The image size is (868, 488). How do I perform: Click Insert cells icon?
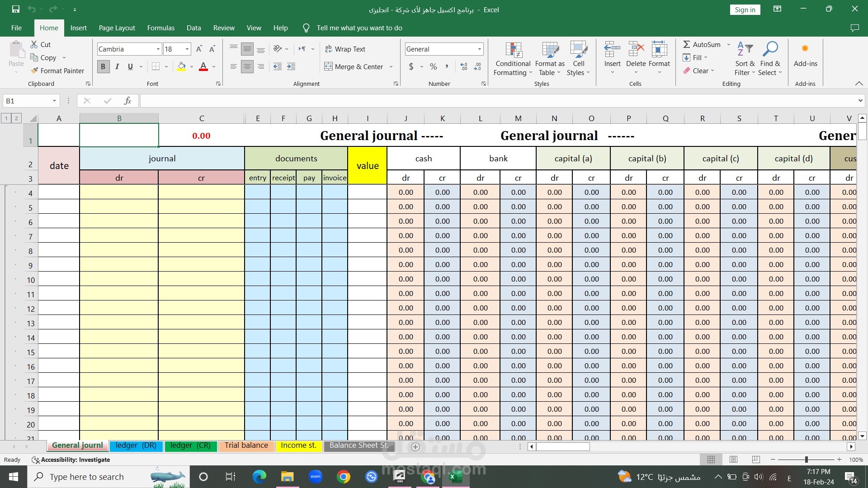coord(612,49)
